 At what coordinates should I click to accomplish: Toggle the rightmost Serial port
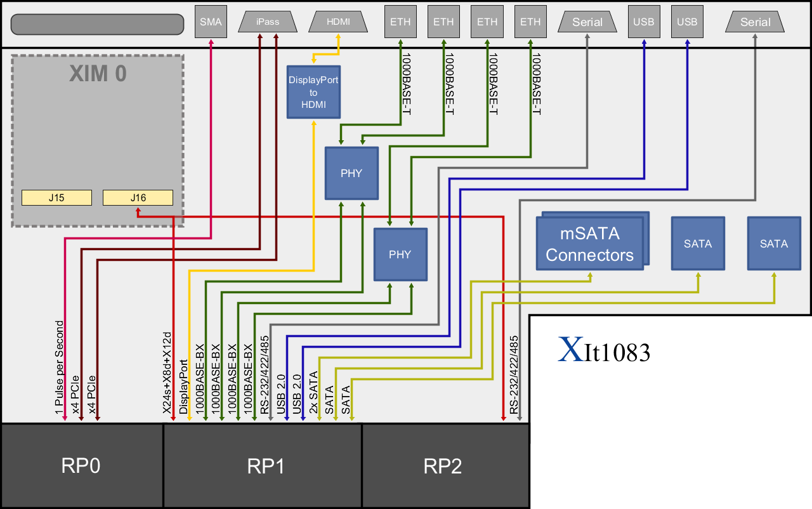[x=755, y=21]
